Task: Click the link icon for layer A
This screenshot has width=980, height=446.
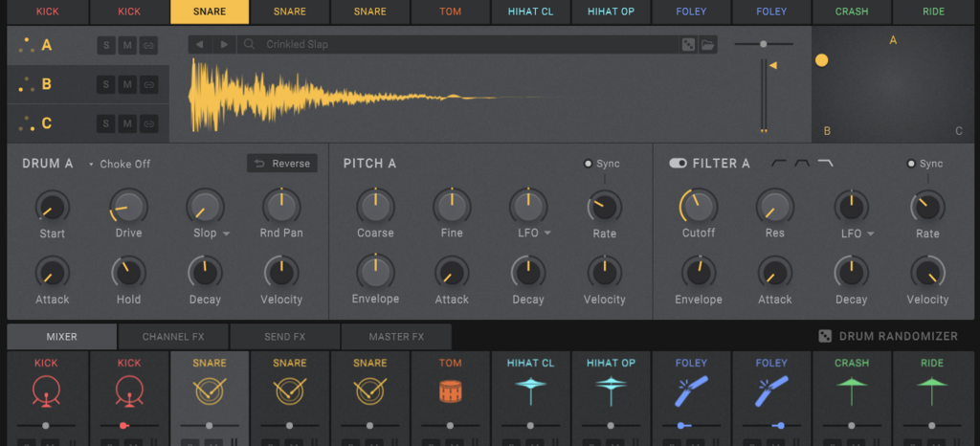Action: pyautogui.click(x=148, y=46)
